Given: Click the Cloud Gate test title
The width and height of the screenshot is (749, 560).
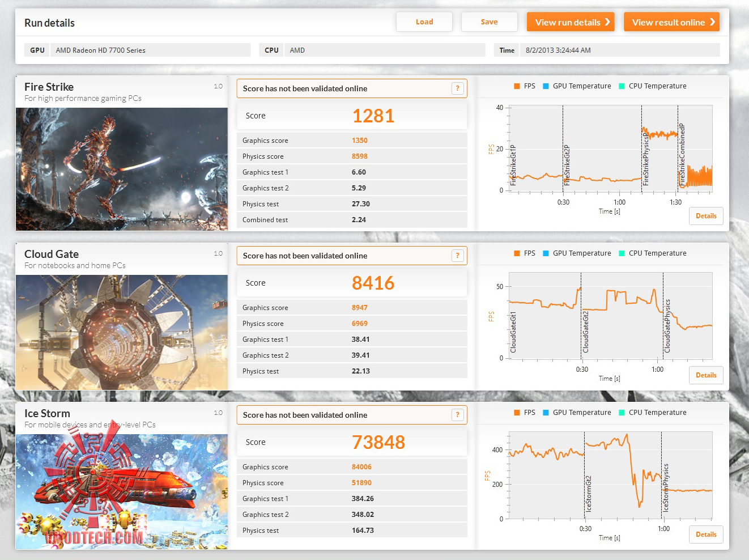Looking at the screenshot, I should click(x=52, y=254).
